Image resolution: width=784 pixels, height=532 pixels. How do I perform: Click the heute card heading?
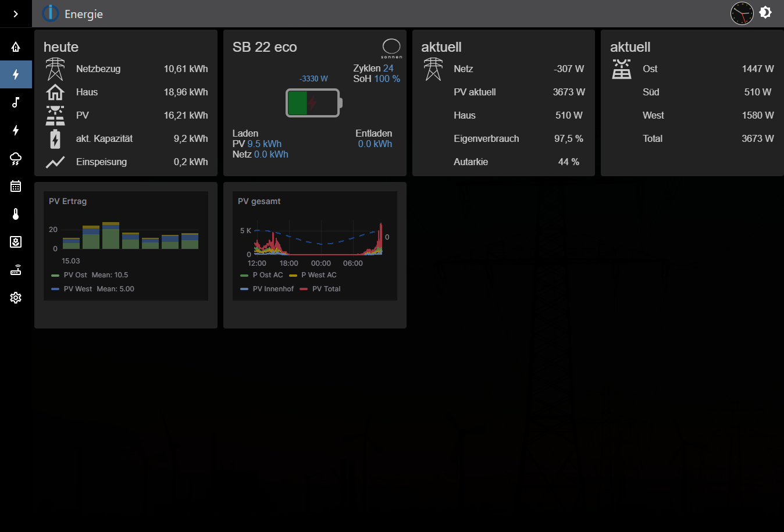coord(61,47)
